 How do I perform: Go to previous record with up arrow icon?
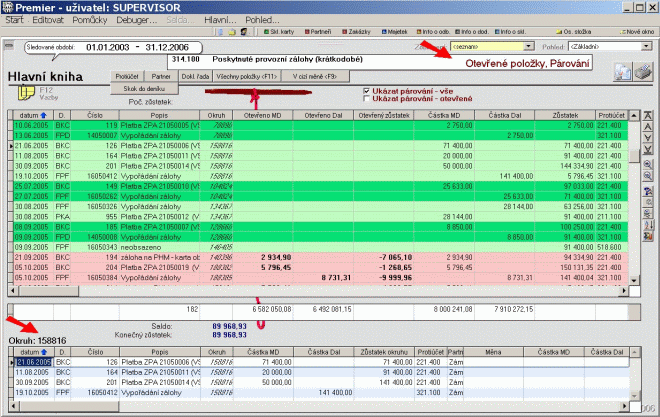pos(648,127)
